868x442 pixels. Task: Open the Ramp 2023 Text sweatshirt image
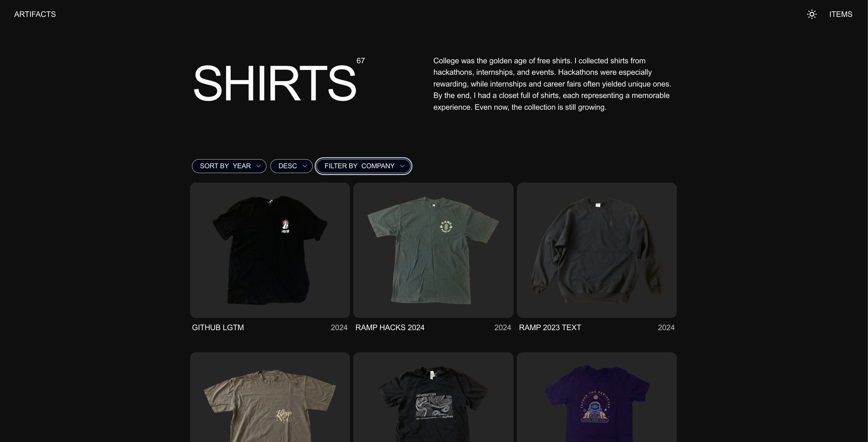point(597,250)
